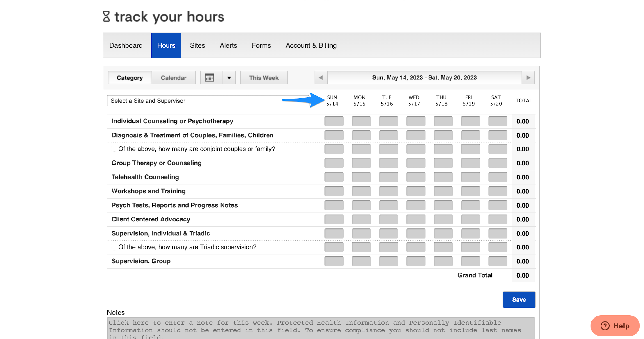The image size is (644, 339).
Task: Select Group Therapy field for Thursday 5/18
Action: [x=443, y=163]
